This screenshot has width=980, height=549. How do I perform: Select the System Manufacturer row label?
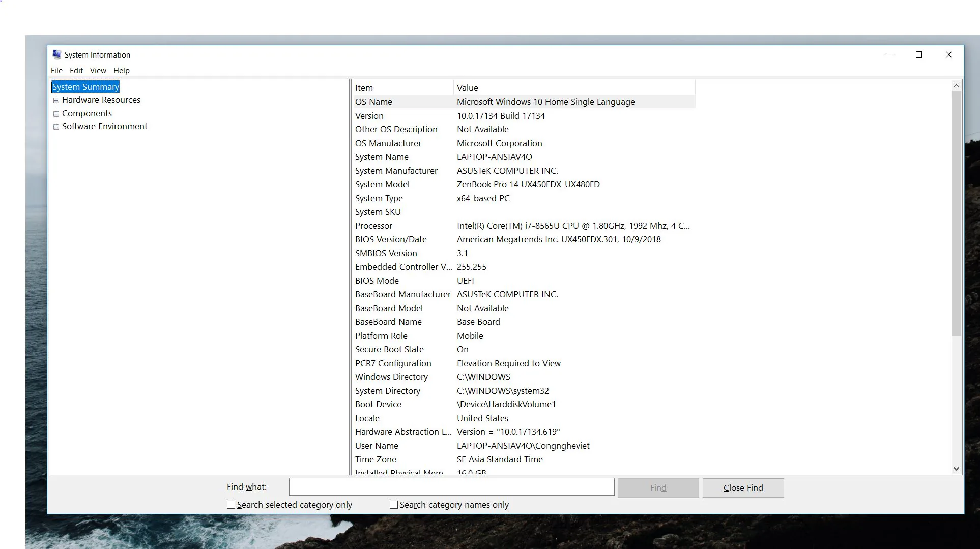pos(396,171)
